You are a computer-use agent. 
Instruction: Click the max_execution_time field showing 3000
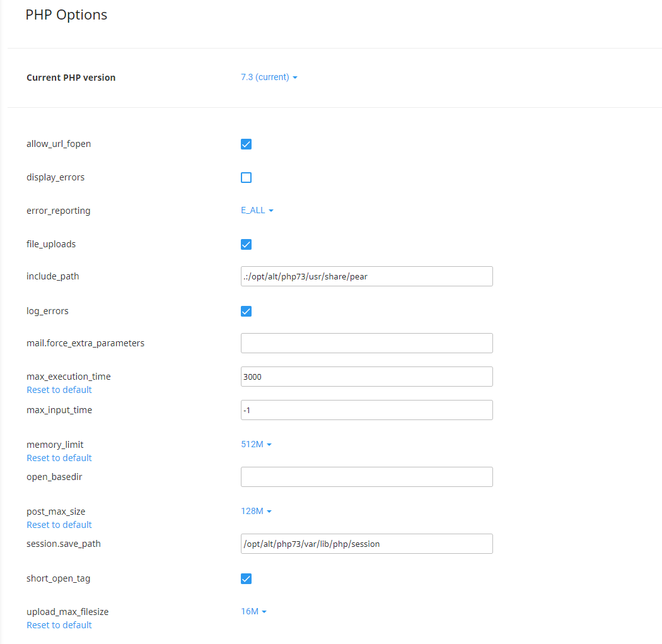coord(367,377)
